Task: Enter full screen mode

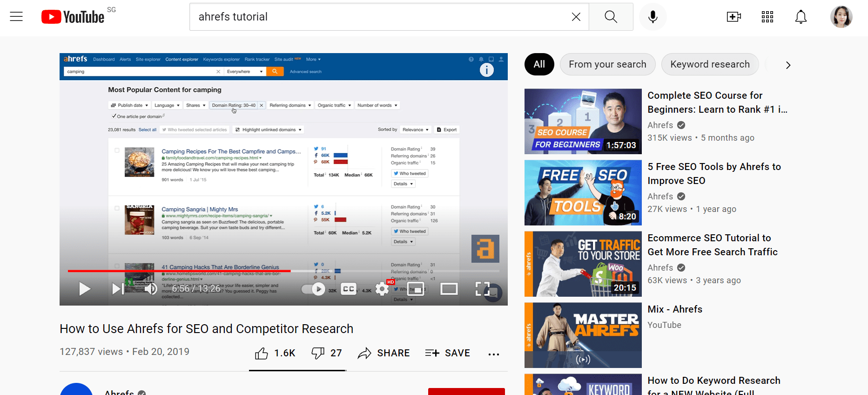Action: [x=482, y=289]
